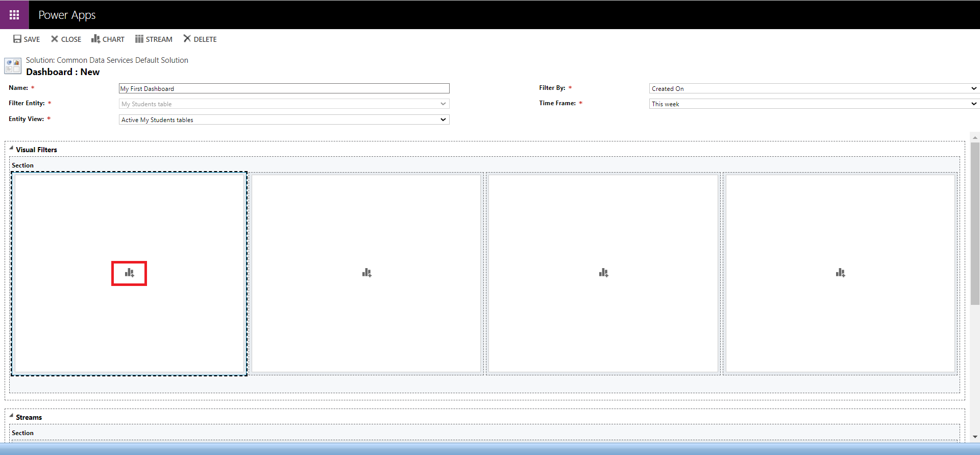Open the Entity View dropdown
This screenshot has height=455, width=980.
click(x=284, y=119)
